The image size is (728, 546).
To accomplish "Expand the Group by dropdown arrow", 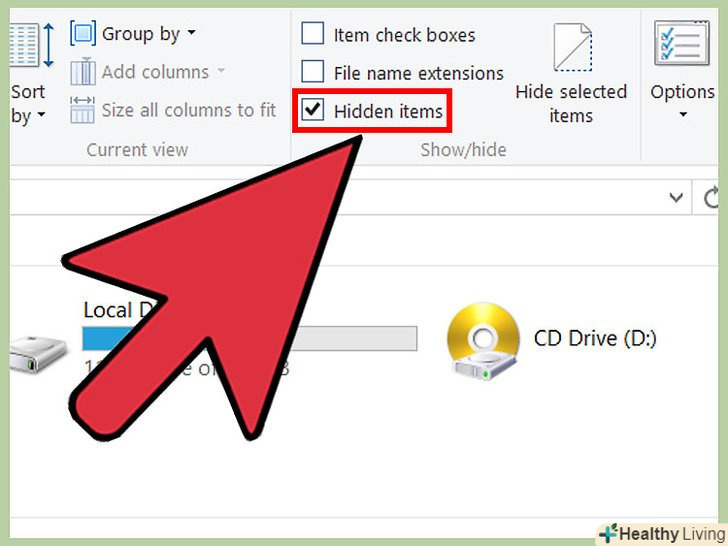I will tap(191, 33).
